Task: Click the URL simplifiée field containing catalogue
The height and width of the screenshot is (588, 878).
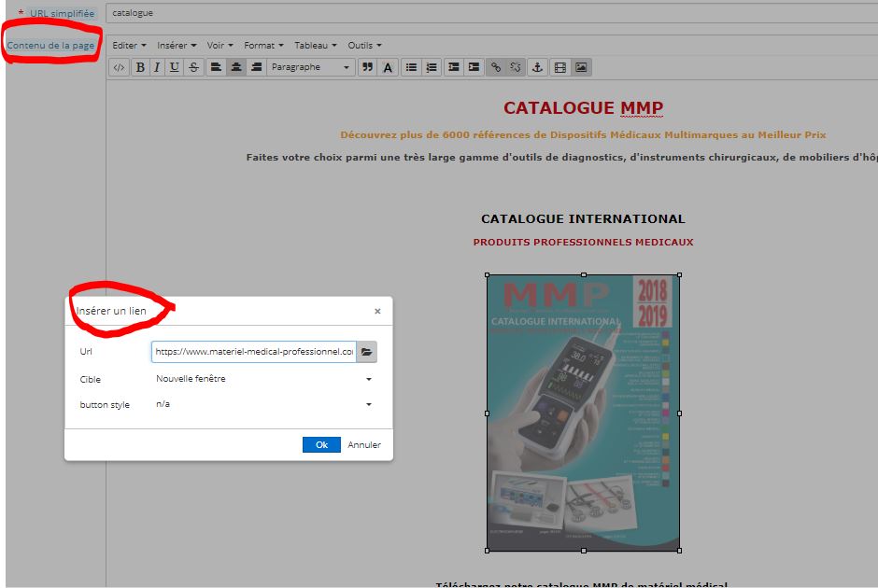Action: tap(493, 13)
